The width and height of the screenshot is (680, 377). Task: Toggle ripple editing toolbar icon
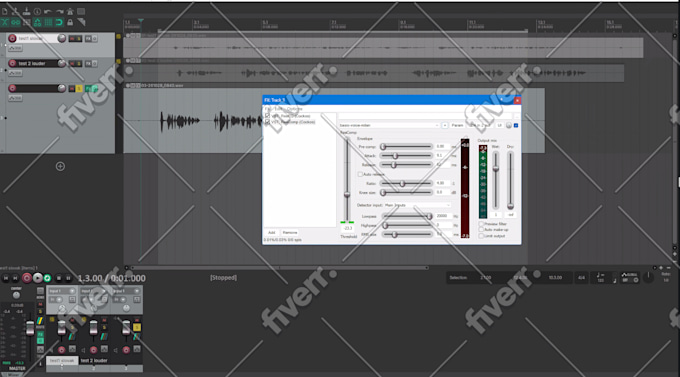tap(26, 22)
